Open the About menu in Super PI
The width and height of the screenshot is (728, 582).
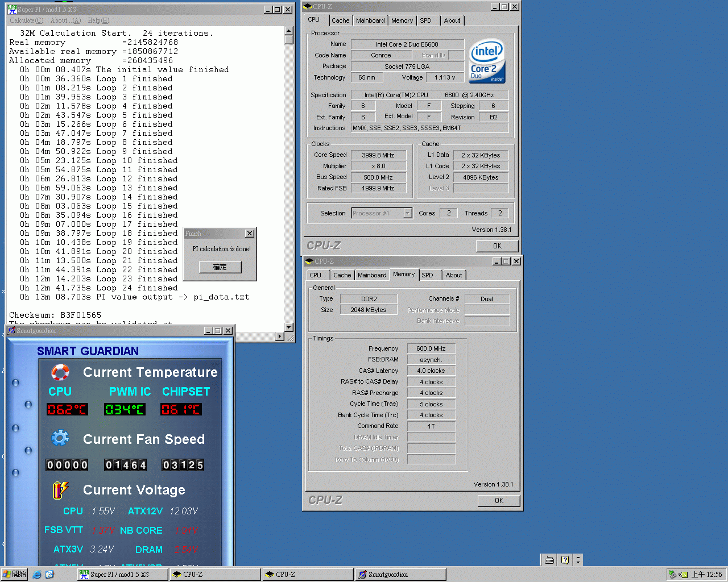[x=66, y=20]
